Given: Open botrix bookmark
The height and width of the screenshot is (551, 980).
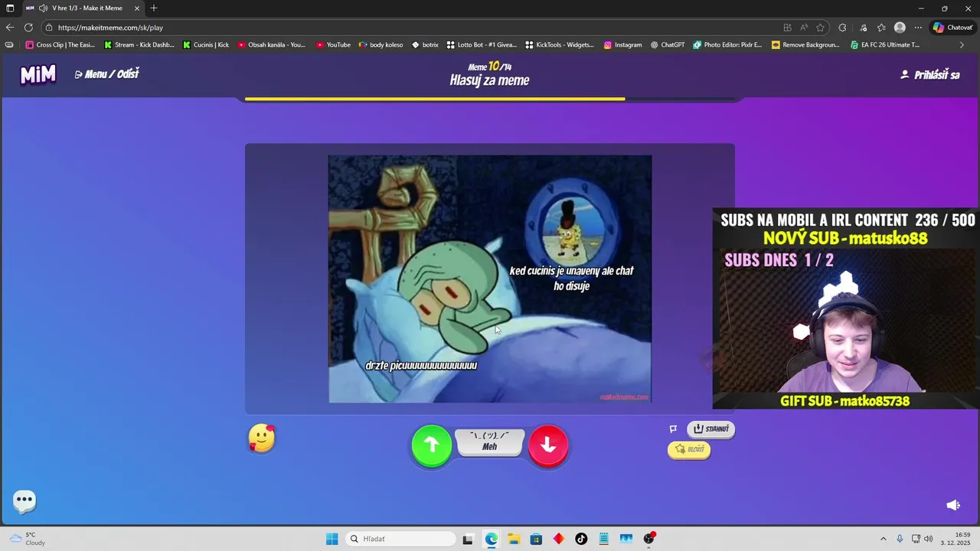Looking at the screenshot, I should (x=425, y=45).
